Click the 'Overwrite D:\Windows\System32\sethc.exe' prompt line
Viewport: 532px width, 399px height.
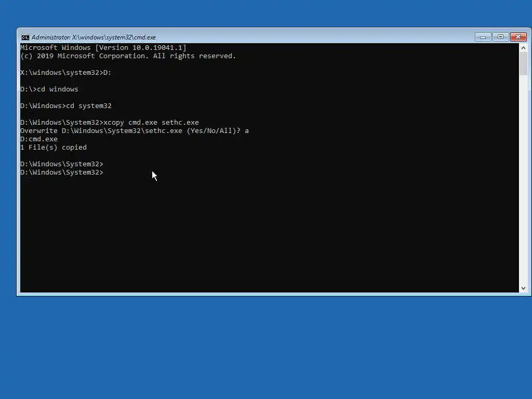point(135,130)
